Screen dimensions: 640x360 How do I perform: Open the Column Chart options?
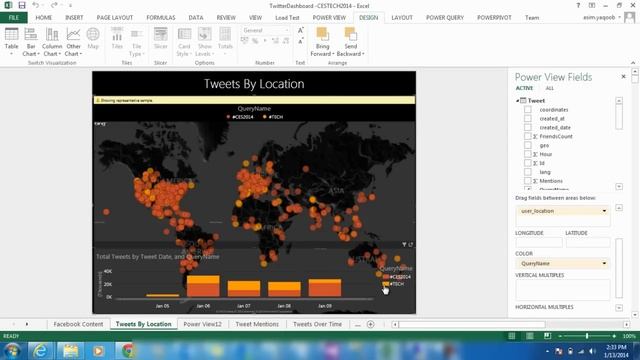click(x=52, y=42)
